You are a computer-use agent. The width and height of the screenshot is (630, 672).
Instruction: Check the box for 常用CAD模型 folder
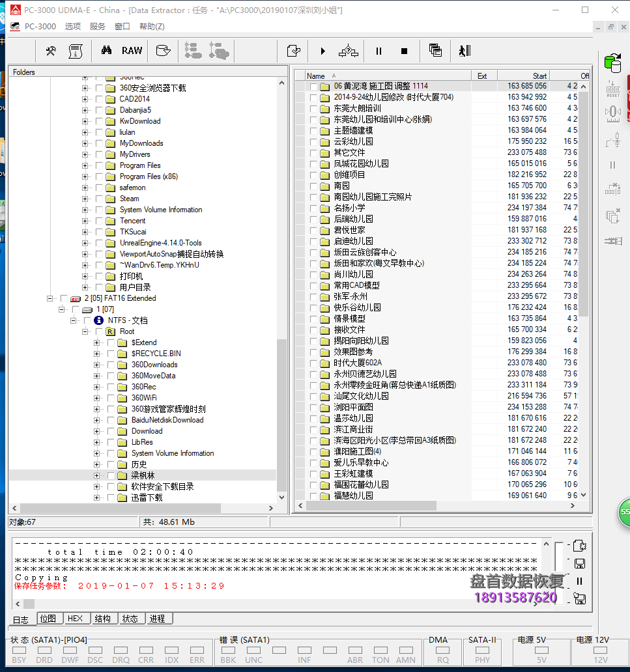[313, 286]
